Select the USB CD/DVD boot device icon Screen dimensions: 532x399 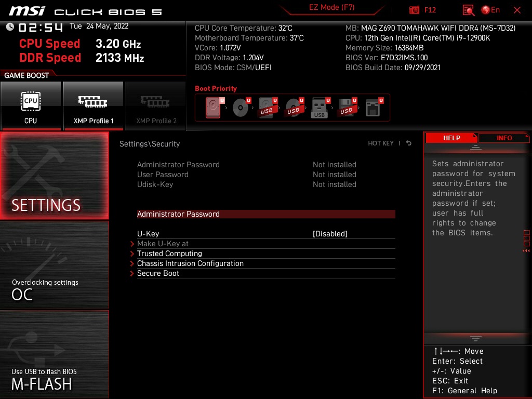coord(294,108)
